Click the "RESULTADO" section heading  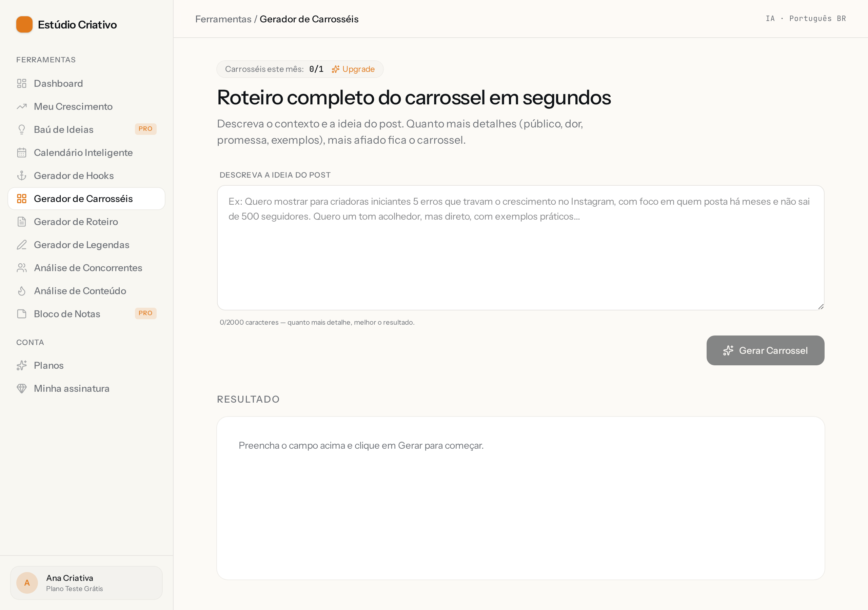(x=248, y=400)
